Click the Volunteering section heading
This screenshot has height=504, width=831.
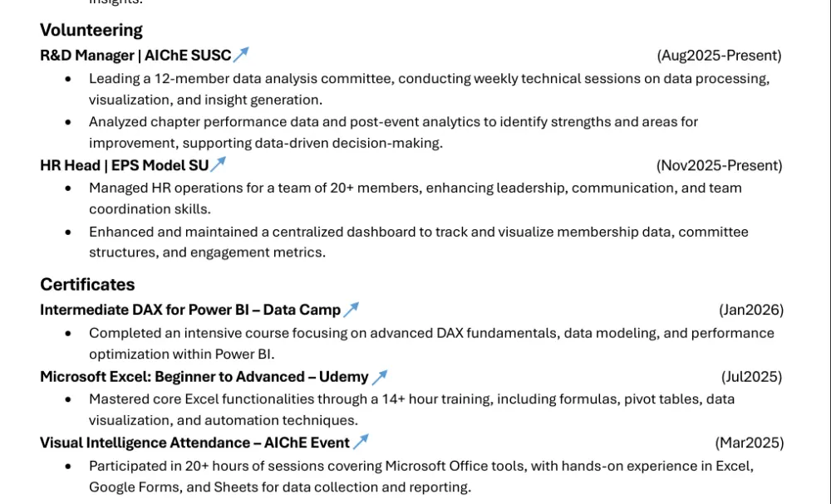pyautogui.click(x=91, y=30)
